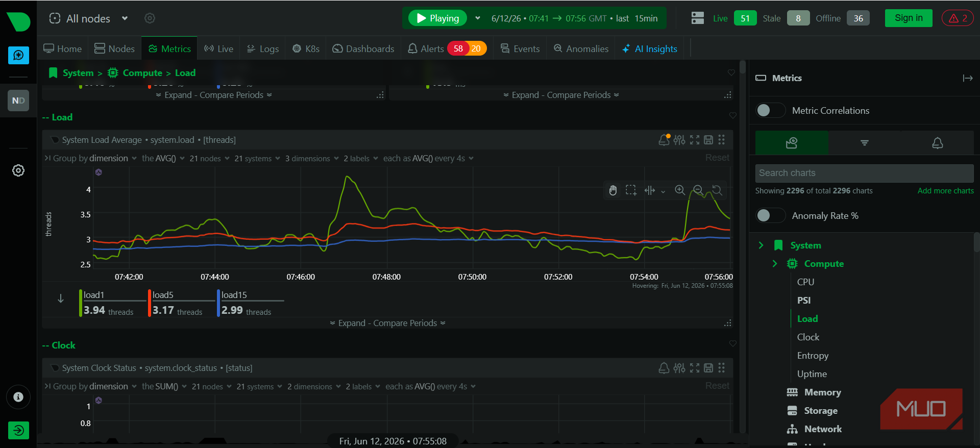
Task: Open the Dashboards tab
Action: 363,49
